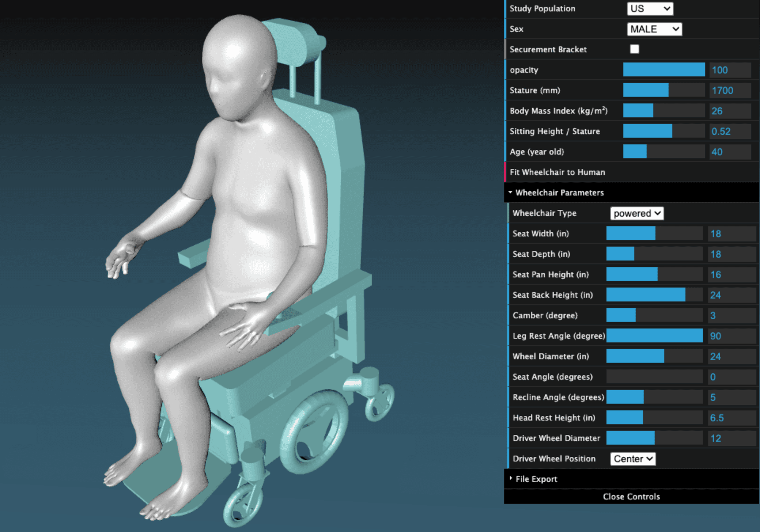
Task: Open the Sex dropdown showing MALE
Action: click(x=654, y=29)
